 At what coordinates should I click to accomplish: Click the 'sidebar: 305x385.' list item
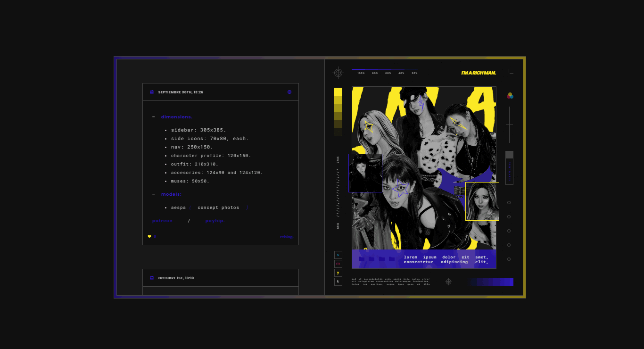(x=198, y=130)
